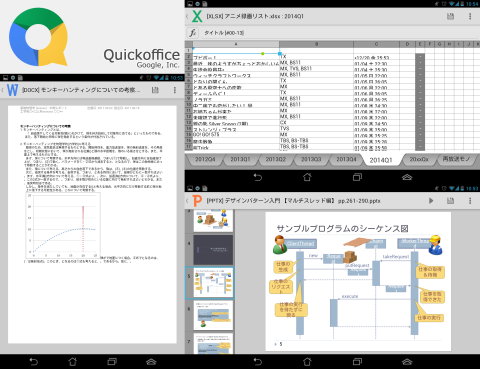
Task: Tap Recent apps in XLSX screen navigation bar
Action: tap(357, 177)
